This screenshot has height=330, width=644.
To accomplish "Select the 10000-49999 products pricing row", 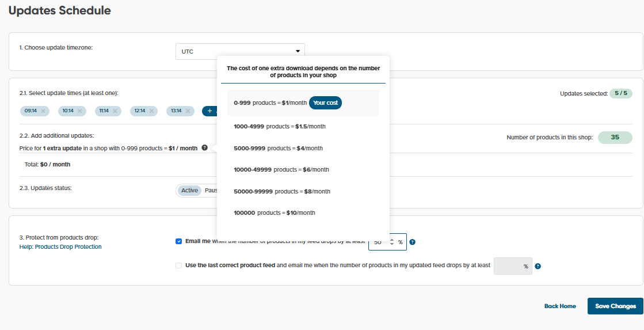I will tap(281, 169).
